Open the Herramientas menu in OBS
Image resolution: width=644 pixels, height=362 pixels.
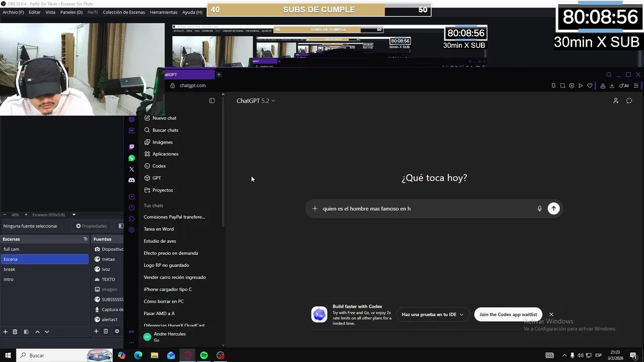tap(164, 12)
